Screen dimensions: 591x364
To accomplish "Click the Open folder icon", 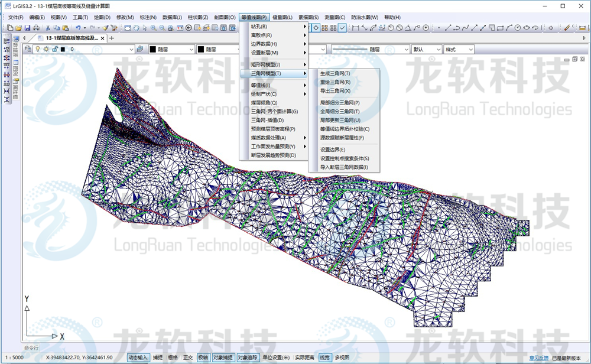I will pos(19,28).
